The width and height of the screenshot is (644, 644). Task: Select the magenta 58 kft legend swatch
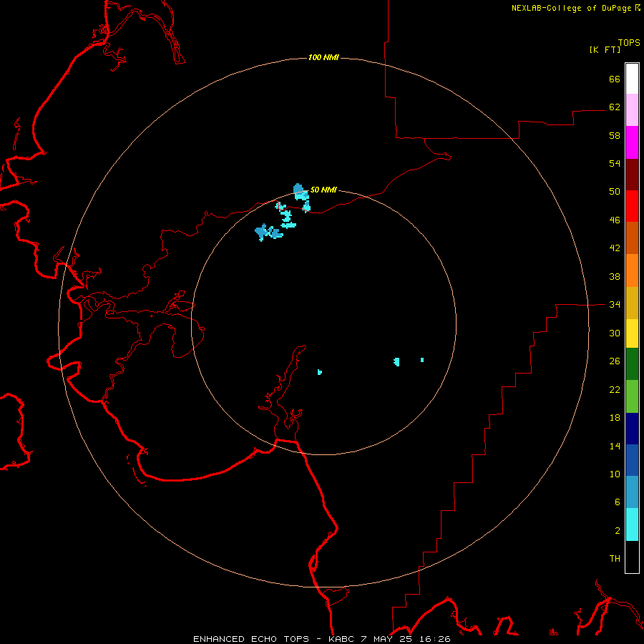click(632, 142)
